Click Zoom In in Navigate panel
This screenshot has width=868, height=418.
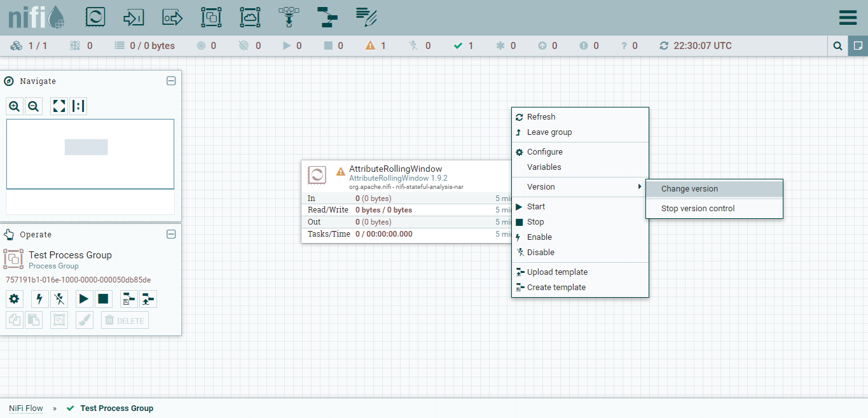(x=15, y=106)
